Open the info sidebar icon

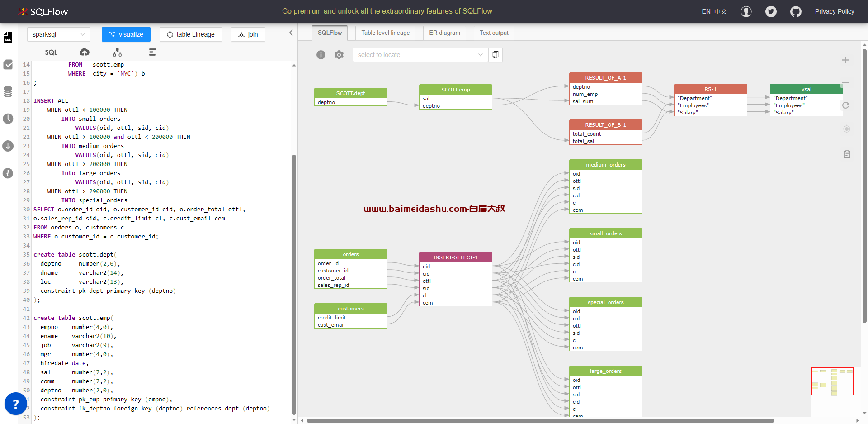click(8, 173)
